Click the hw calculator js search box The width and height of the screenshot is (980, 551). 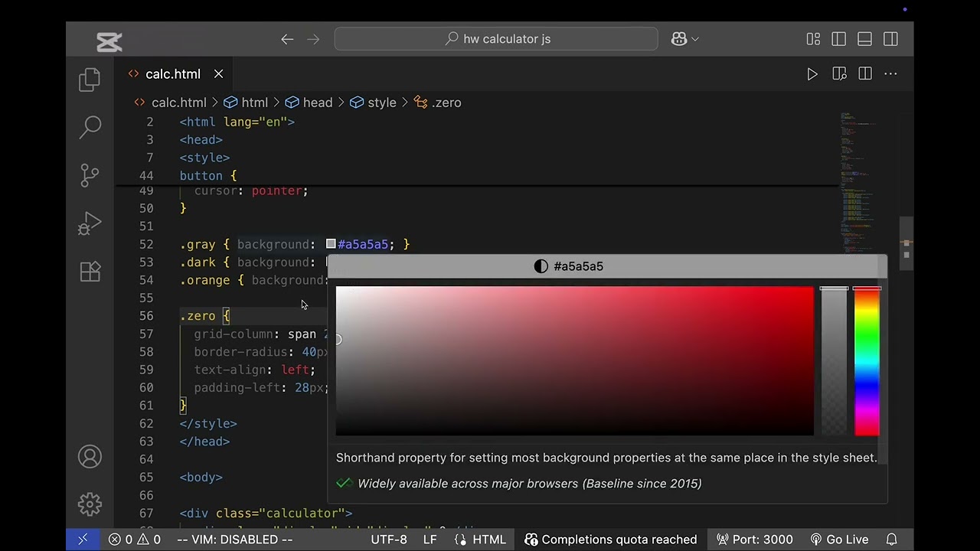496,39
